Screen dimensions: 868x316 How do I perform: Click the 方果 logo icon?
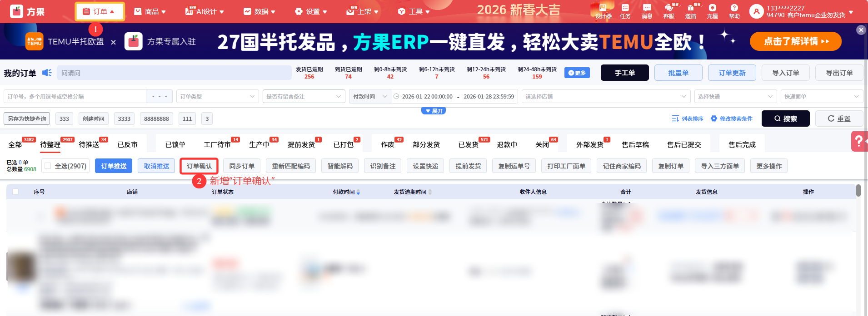16,11
